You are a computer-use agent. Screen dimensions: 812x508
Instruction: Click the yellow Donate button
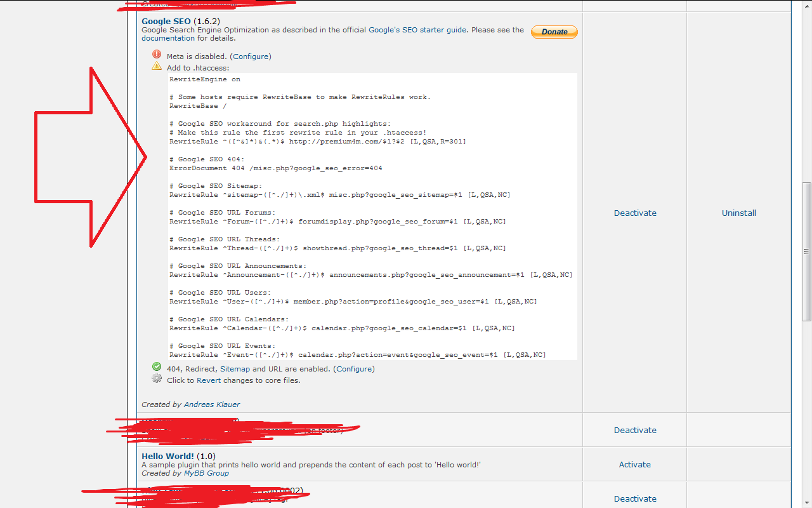[554, 32]
